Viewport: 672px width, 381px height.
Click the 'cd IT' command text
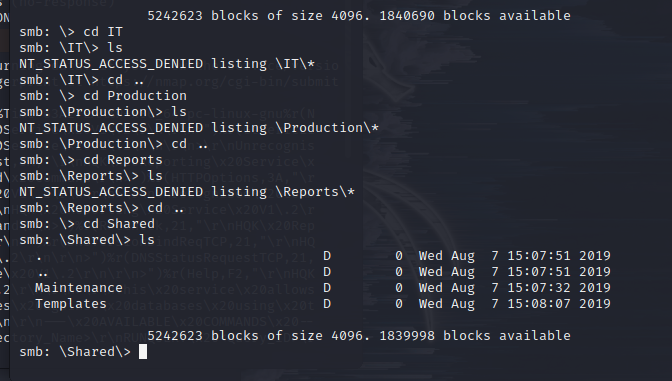tap(103, 32)
